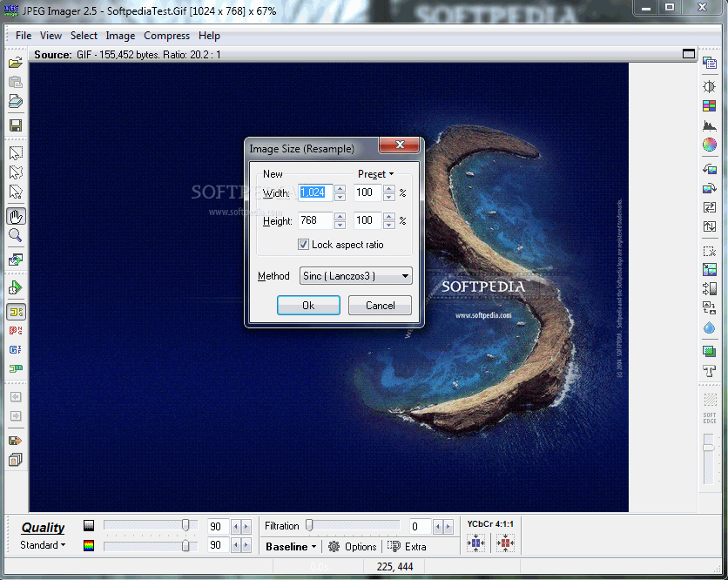Select the Zoom magnifier tool
This screenshot has height=580, width=728.
[x=16, y=235]
